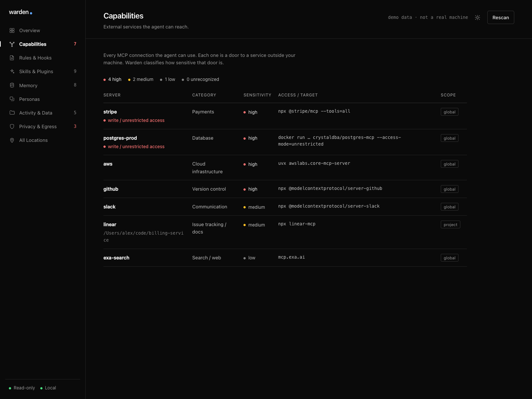Click the docker run postgres-mcp command
The height and width of the screenshot is (399, 532).
(x=340, y=141)
